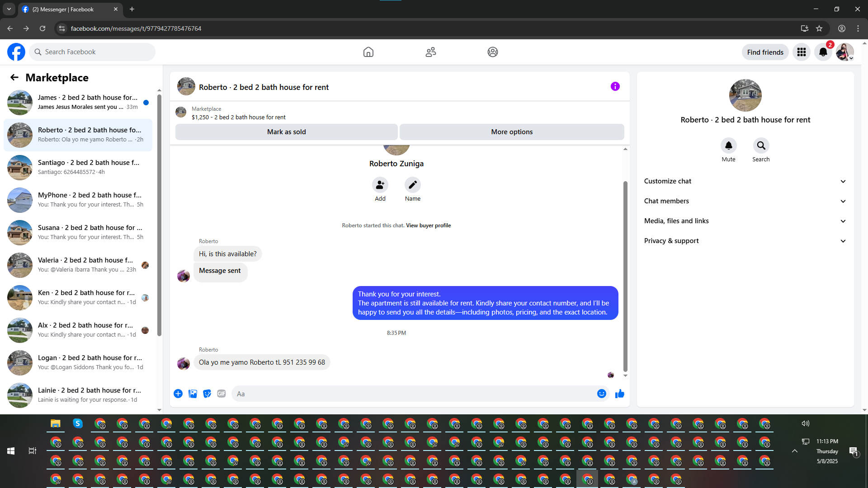The width and height of the screenshot is (868, 488).
Task: Expand the Customize chat section
Action: 745,181
